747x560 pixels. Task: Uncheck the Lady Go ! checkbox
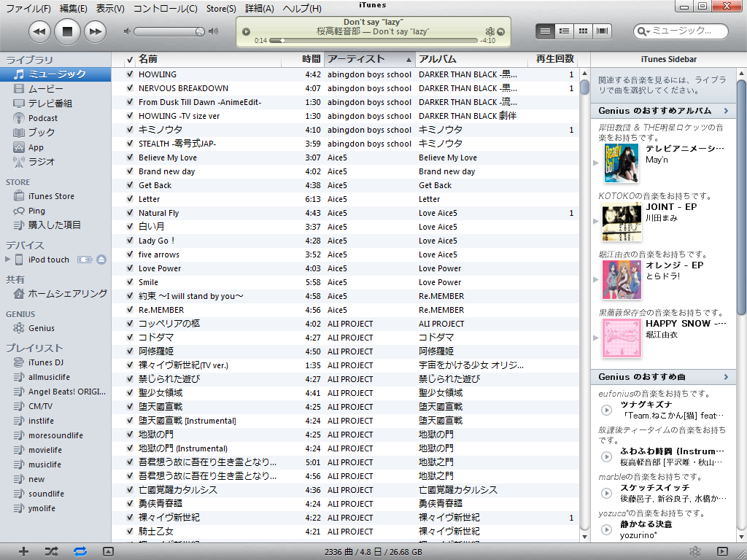click(x=130, y=241)
